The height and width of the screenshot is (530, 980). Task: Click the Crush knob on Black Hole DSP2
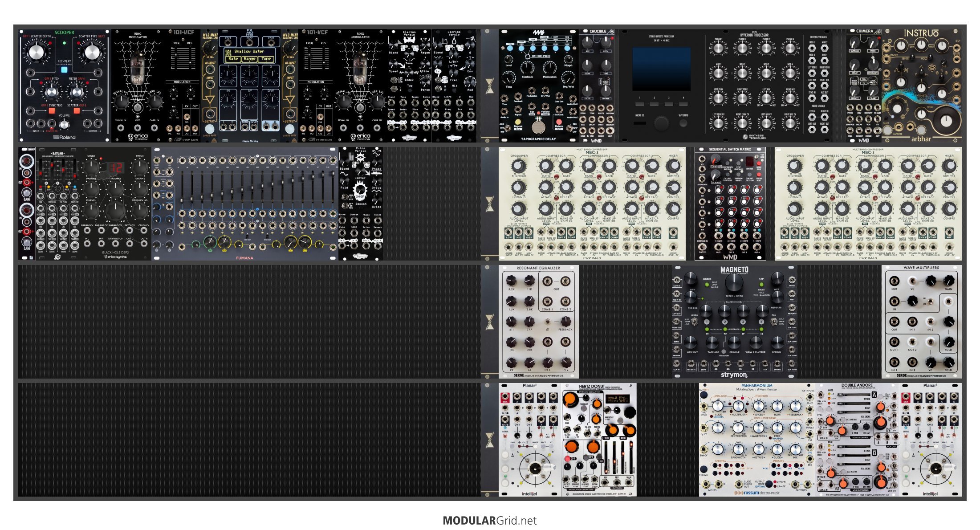click(91, 167)
